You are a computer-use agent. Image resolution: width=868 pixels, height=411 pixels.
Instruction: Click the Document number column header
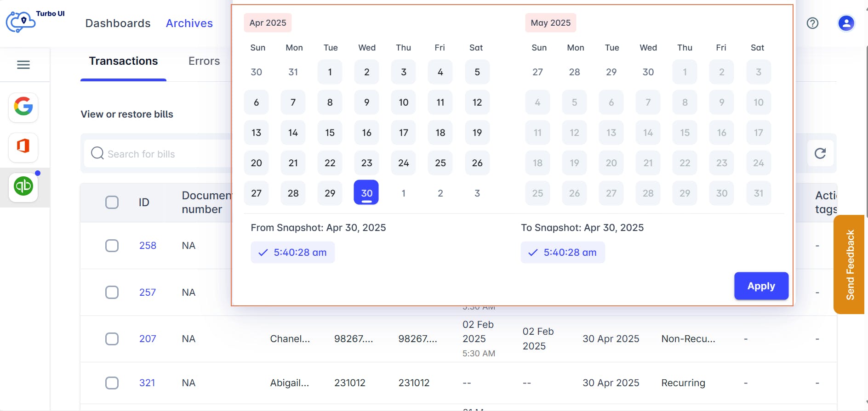206,203
